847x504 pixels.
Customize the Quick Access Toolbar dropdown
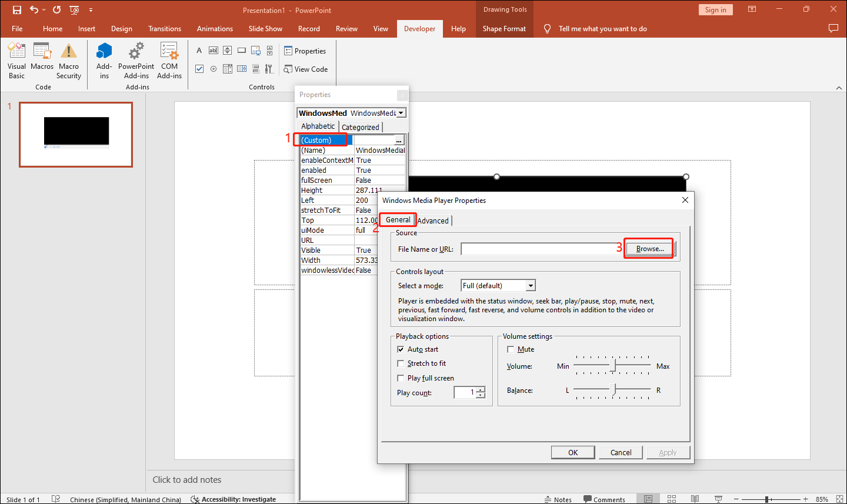tap(91, 10)
